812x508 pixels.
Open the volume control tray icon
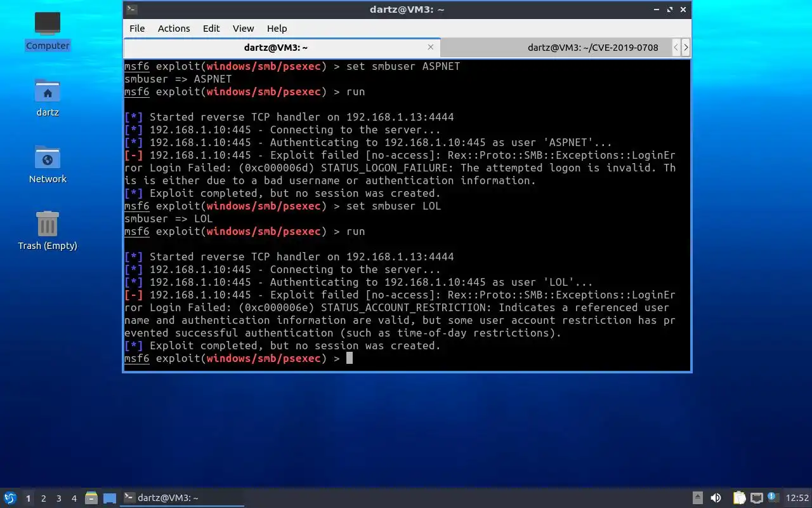point(716,498)
